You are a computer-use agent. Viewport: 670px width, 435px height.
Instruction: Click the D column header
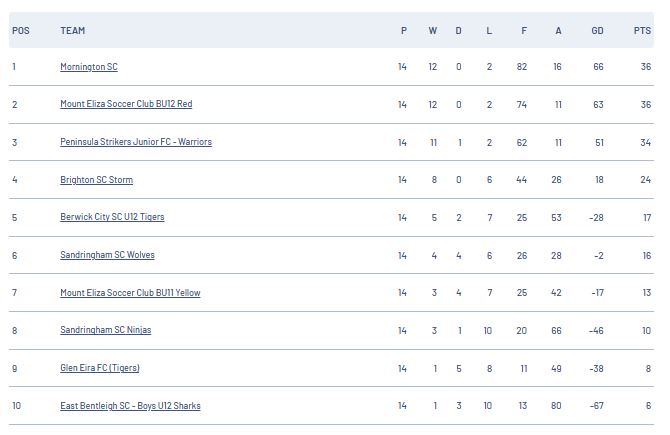pyautogui.click(x=458, y=31)
